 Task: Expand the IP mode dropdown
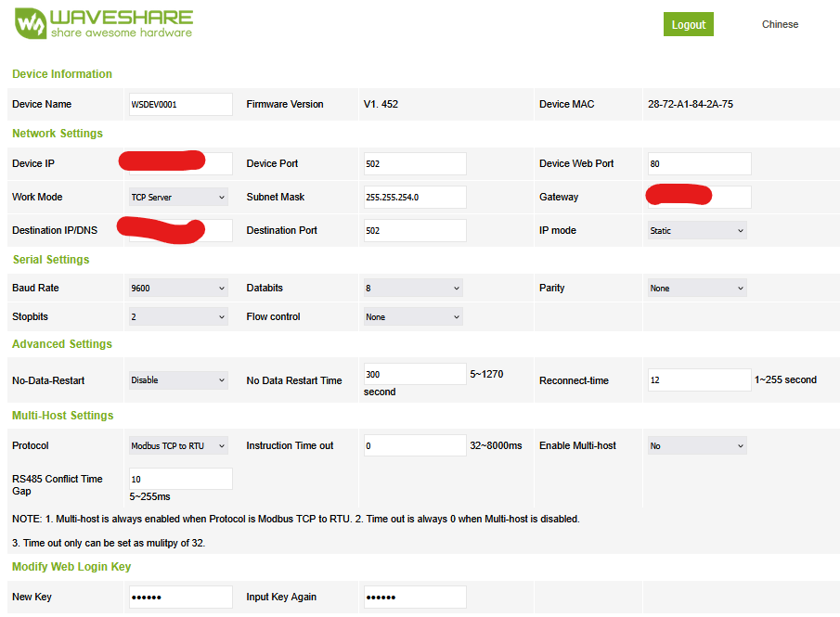[x=697, y=230]
